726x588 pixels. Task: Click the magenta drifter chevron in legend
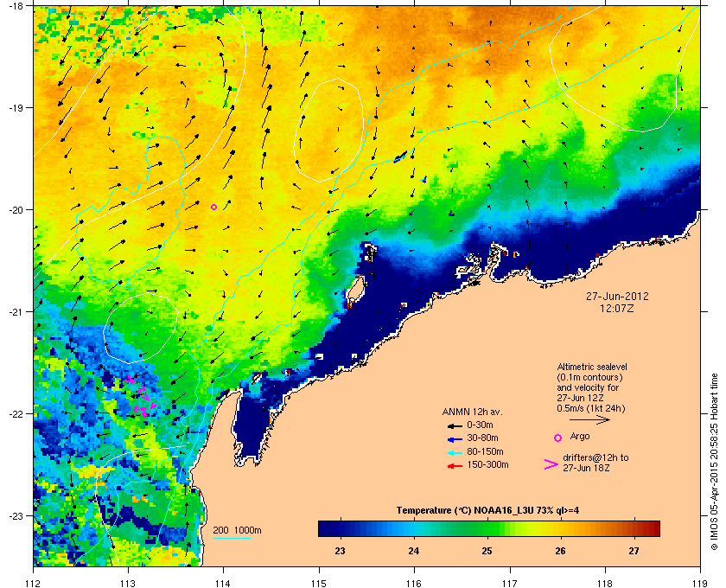click(x=551, y=464)
